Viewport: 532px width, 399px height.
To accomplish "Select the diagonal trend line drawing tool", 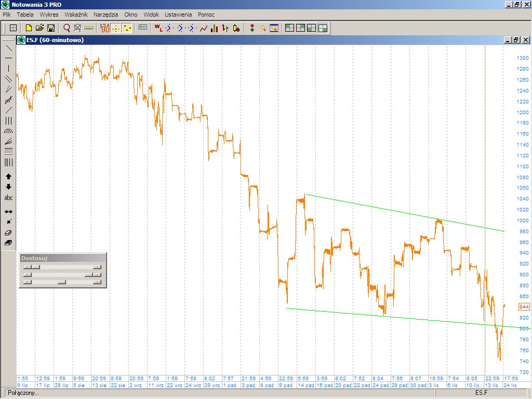I will coord(8,48).
